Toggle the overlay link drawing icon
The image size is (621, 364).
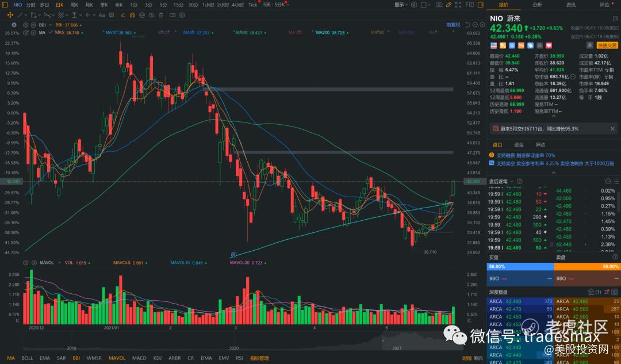(172, 15)
